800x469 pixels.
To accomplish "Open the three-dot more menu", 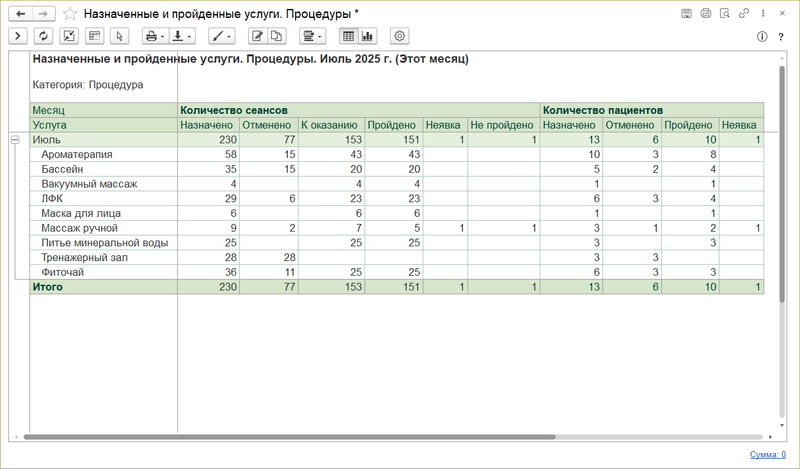I will (763, 14).
